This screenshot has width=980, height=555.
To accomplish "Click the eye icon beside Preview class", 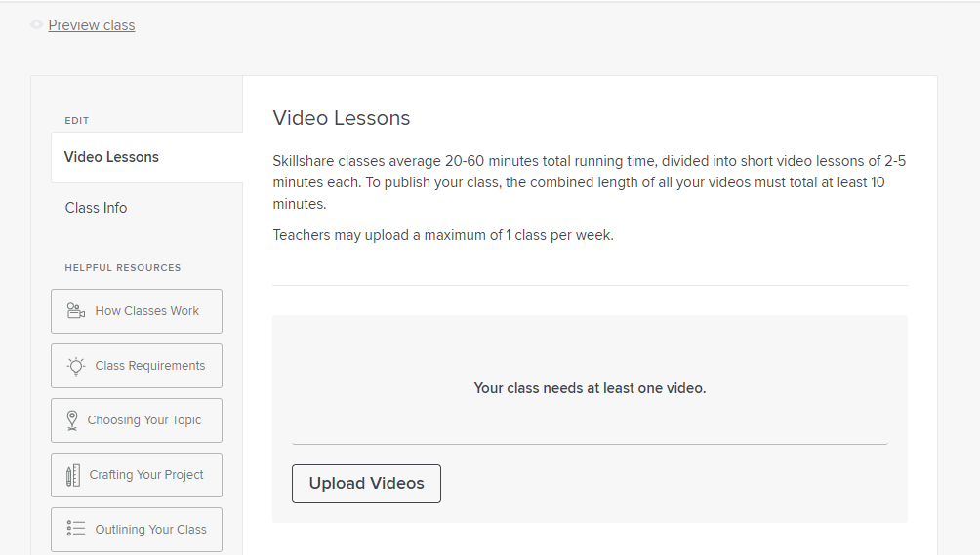I will (x=37, y=25).
